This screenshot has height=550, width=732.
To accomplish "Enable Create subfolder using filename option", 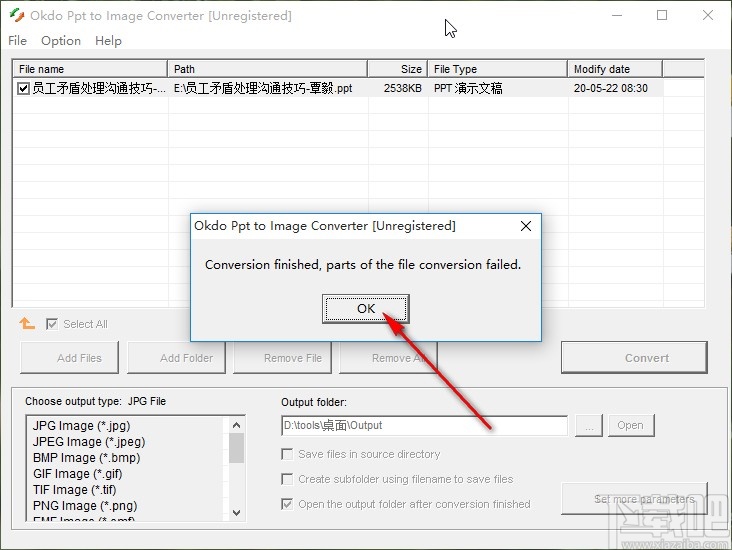I will [x=287, y=479].
